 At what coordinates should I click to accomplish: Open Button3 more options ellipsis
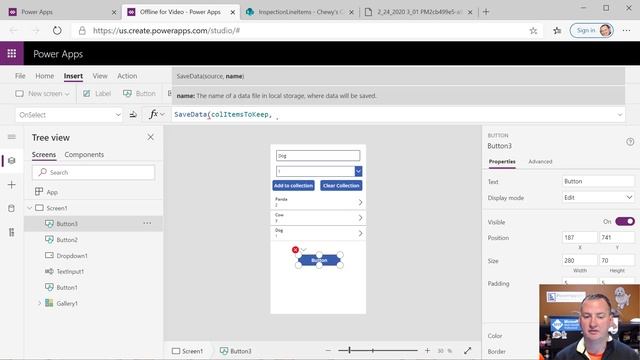point(147,223)
